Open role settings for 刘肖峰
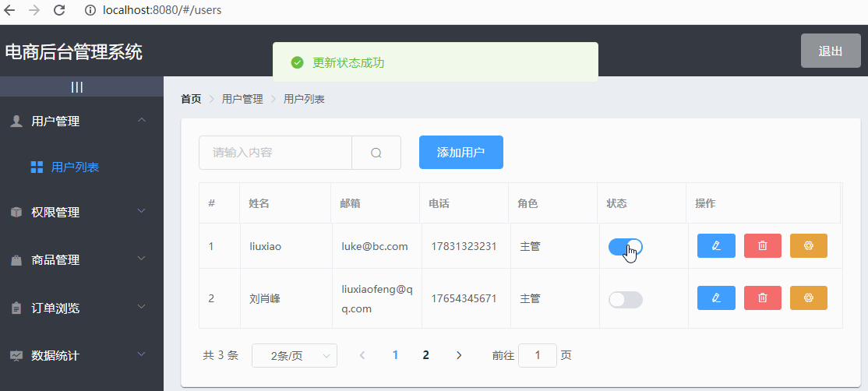Screen dimensions: 868x391 [x=809, y=298]
